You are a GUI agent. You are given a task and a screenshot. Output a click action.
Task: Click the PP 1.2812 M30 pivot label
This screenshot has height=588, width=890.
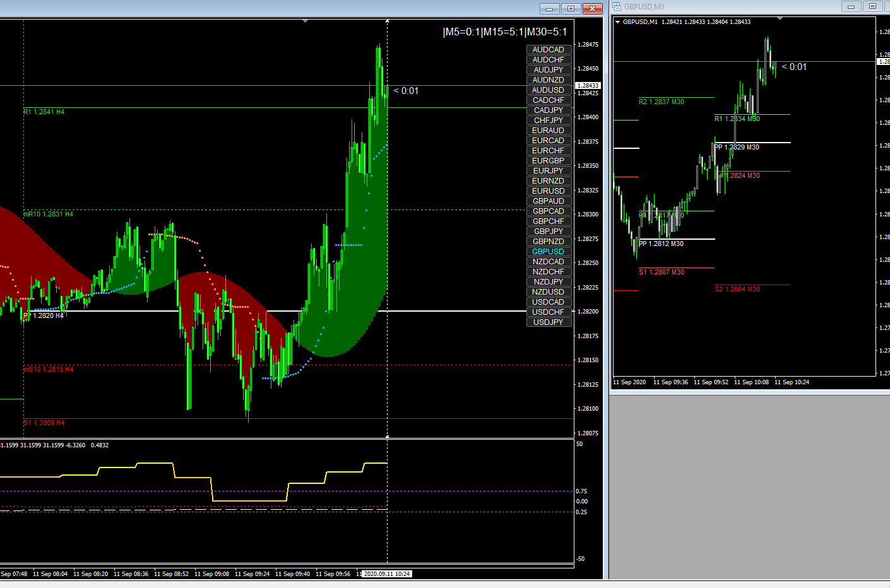[662, 244]
